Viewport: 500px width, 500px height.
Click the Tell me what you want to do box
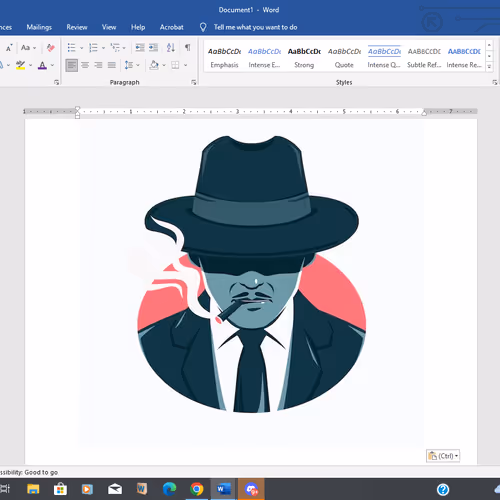(x=255, y=27)
